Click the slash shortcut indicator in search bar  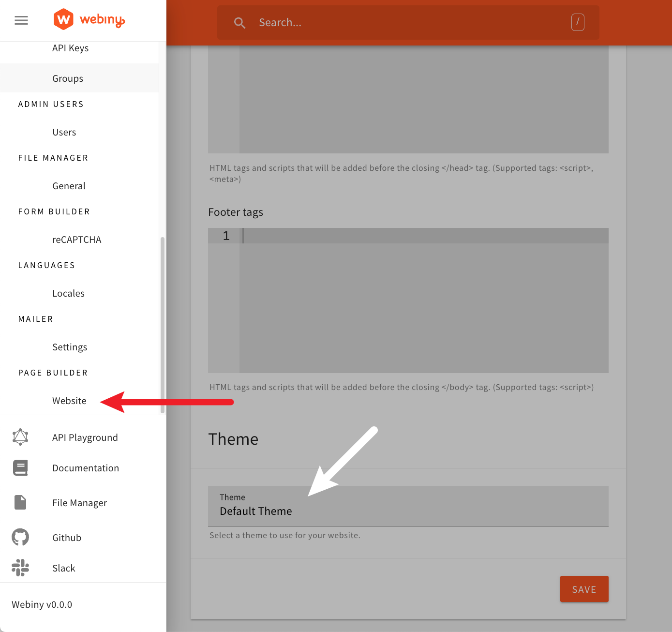(578, 22)
